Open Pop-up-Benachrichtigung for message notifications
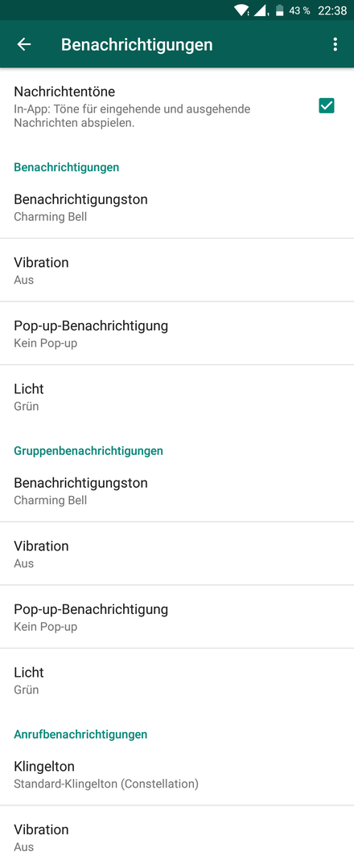The width and height of the screenshot is (354, 868). (x=177, y=334)
